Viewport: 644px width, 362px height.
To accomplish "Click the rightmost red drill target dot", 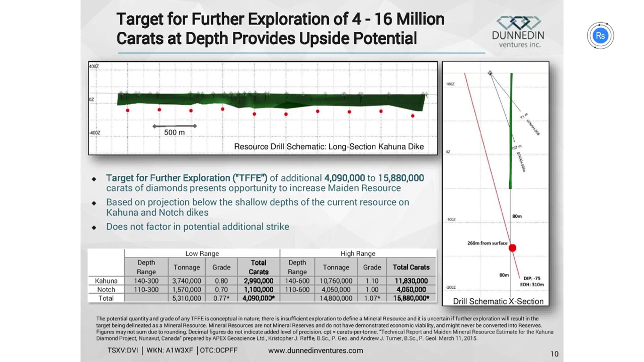I will [413, 116].
